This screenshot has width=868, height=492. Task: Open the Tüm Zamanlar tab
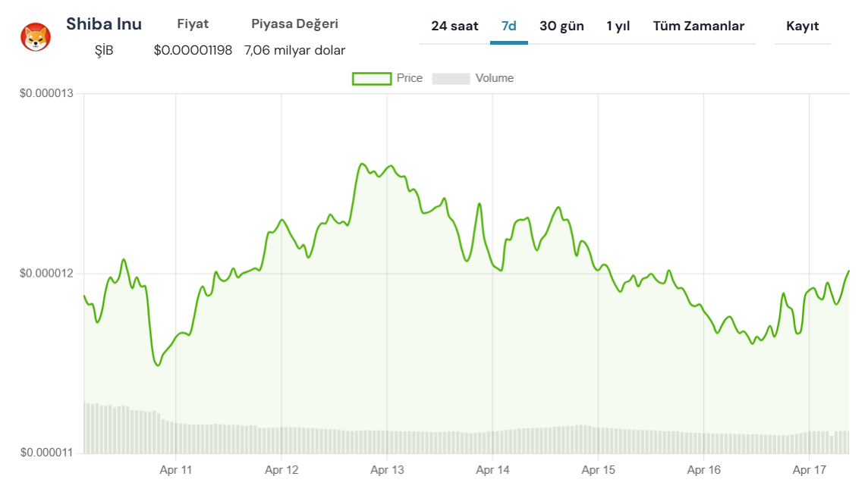pyautogui.click(x=699, y=26)
